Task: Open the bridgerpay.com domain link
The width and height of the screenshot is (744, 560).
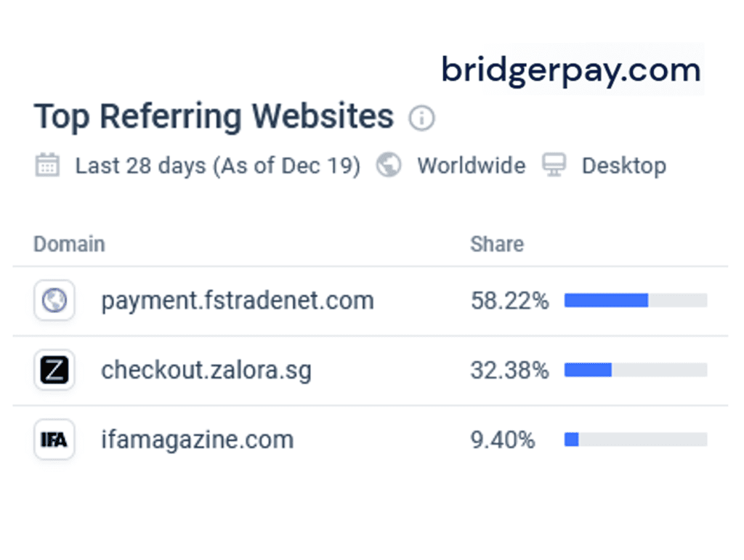Action: click(x=570, y=70)
